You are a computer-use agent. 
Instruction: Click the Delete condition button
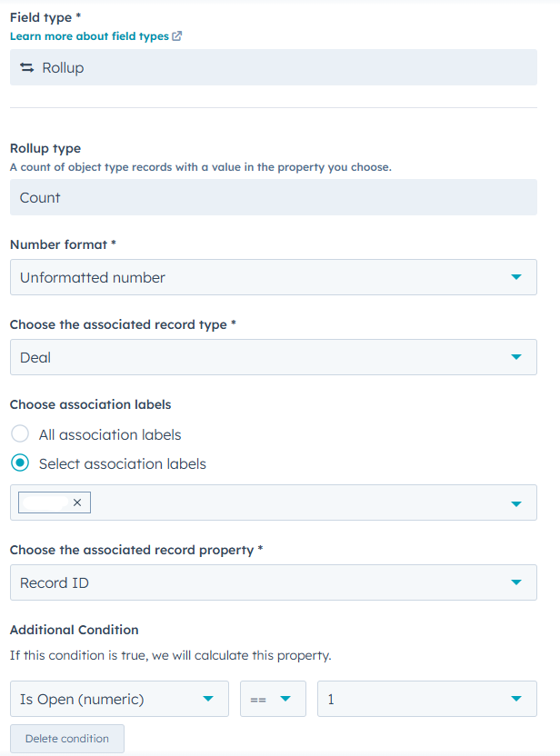(x=67, y=739)
